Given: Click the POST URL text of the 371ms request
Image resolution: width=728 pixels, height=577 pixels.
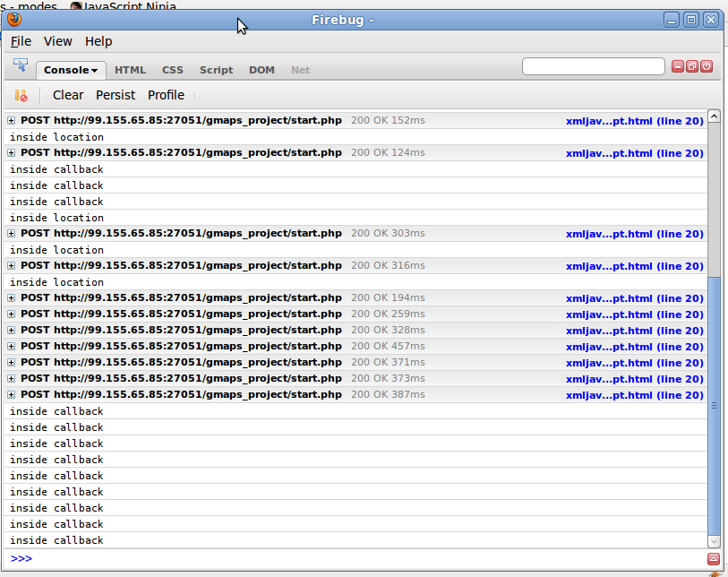Looking at the screenshot, I should pyautogui.click(x=198, y=362).
